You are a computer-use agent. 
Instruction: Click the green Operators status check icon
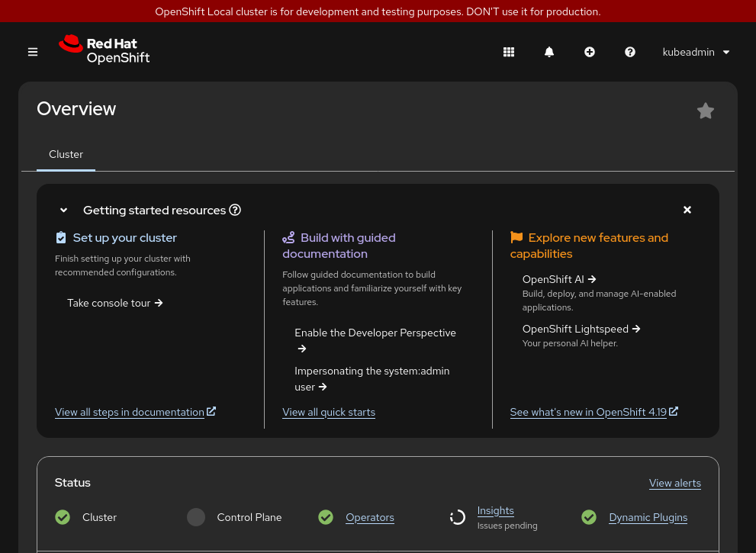click(x=326, y=517)
